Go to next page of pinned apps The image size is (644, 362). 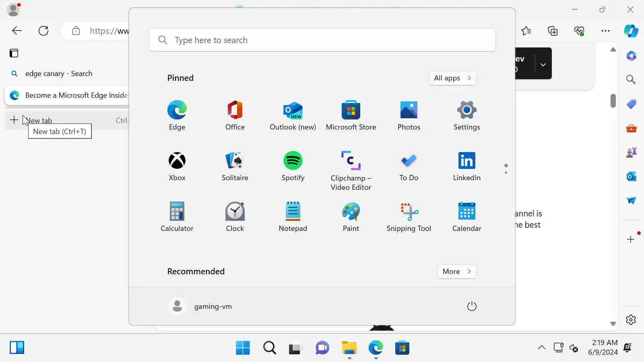click(506, 173)
